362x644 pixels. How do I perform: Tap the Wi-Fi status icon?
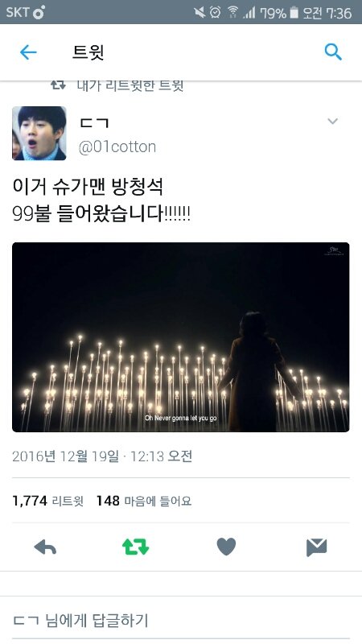point(232,12)
